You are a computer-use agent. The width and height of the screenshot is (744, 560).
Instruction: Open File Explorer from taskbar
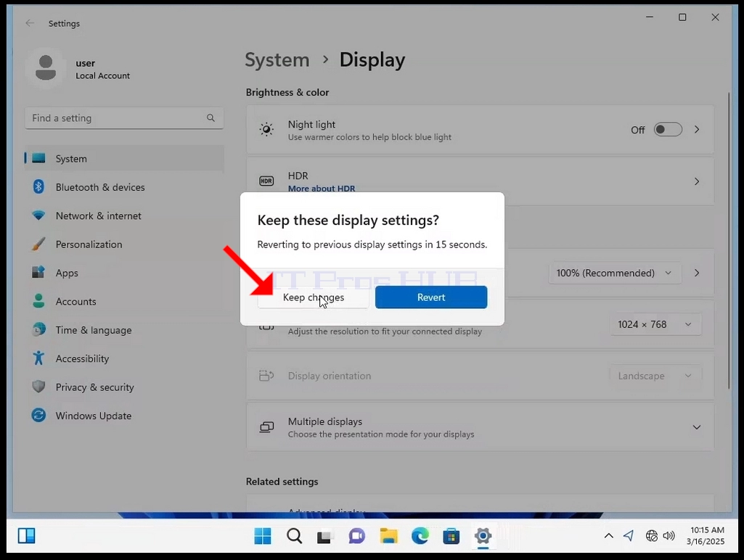(x=388, y=536)
